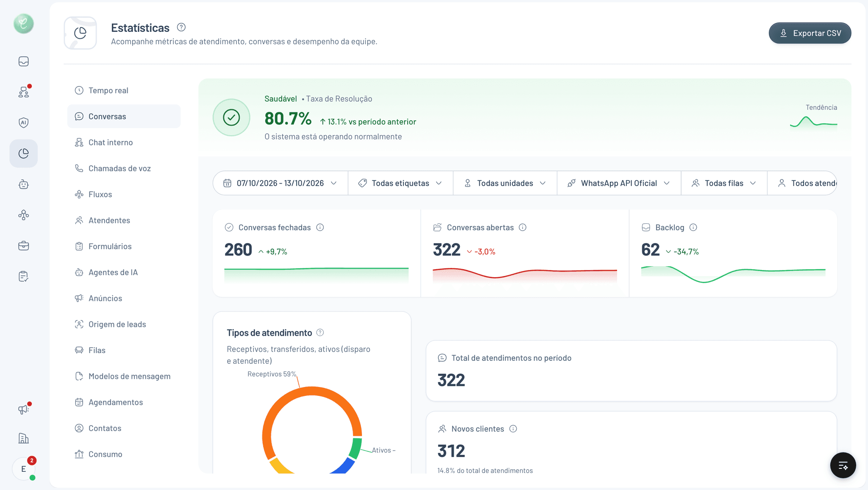Click info icon next to Conversas fechadas

(x=320, y=227)
